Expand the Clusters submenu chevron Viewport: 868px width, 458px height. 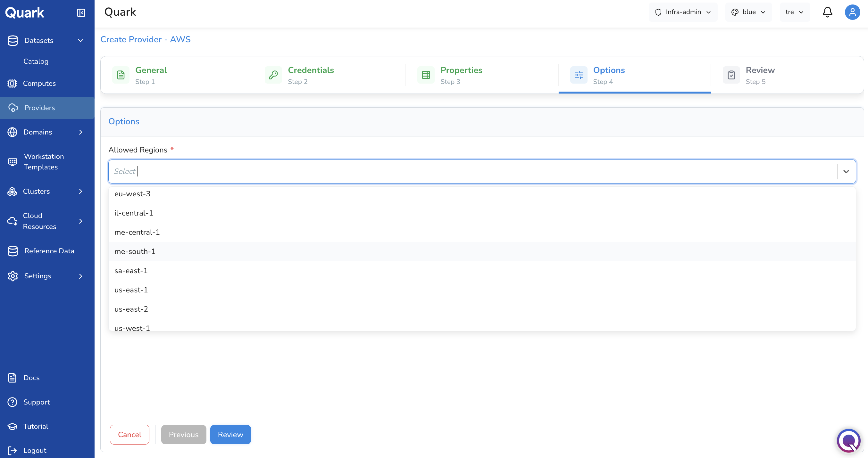click(x=80, y=191)
